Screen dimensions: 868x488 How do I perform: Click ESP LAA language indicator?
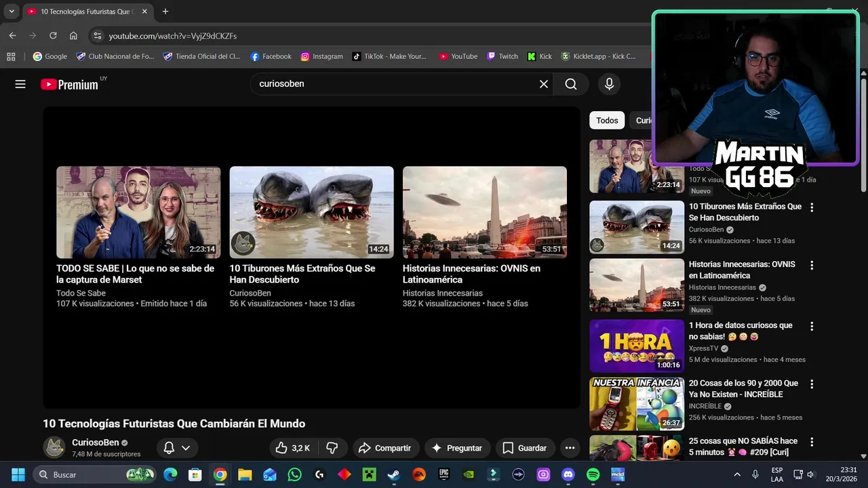tap(777, 474)
